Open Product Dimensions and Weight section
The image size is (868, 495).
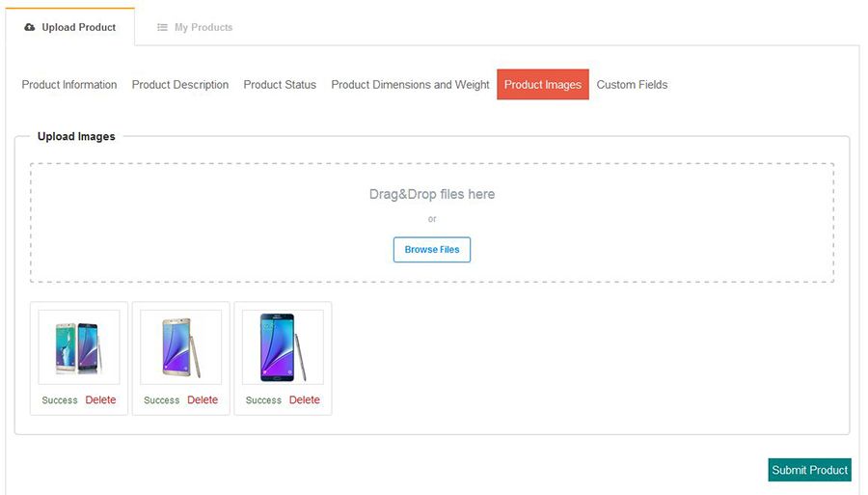410,85
